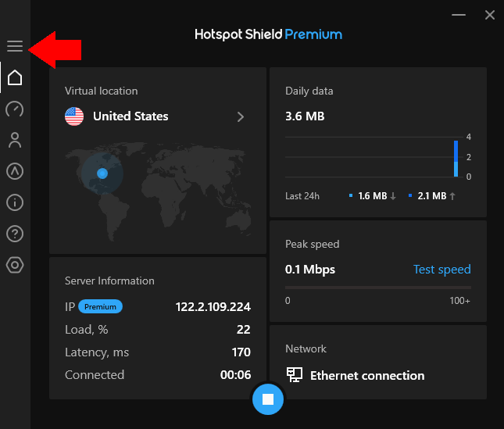Click the blue location dot on the map
This screenshot has width=504, height=429.
point(102,173)
